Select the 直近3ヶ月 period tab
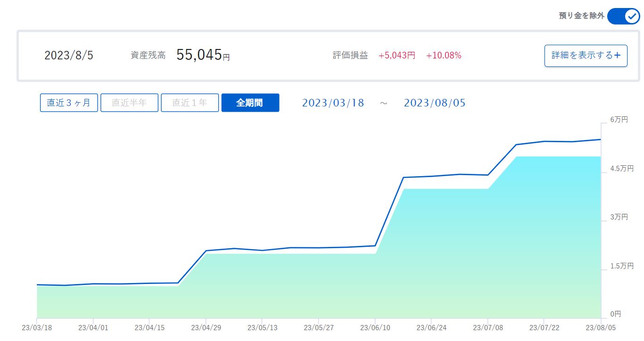 point(69,103)
